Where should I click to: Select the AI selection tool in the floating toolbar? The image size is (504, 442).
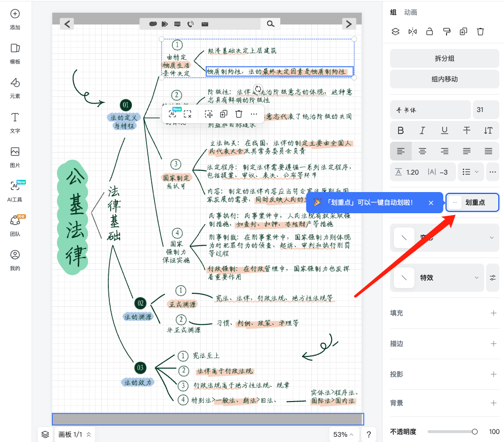point(172,113)
